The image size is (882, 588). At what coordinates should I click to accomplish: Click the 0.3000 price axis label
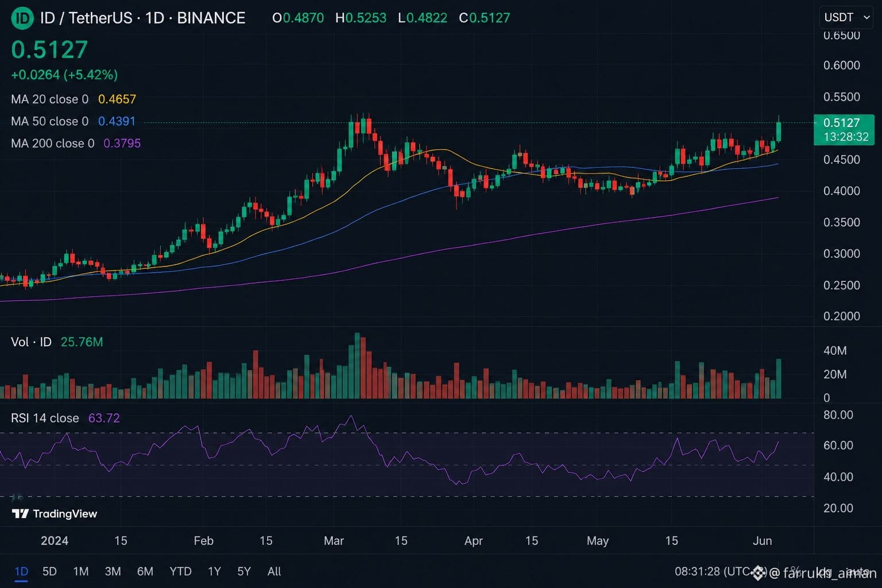click(842, 254)
